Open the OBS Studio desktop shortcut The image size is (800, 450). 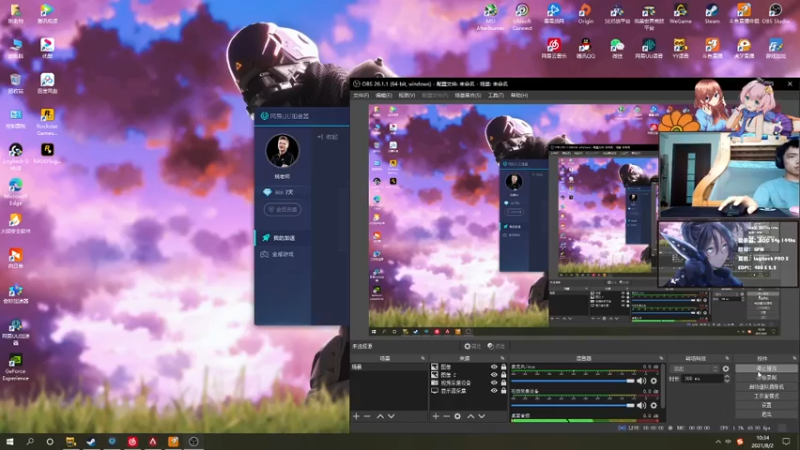776,14
